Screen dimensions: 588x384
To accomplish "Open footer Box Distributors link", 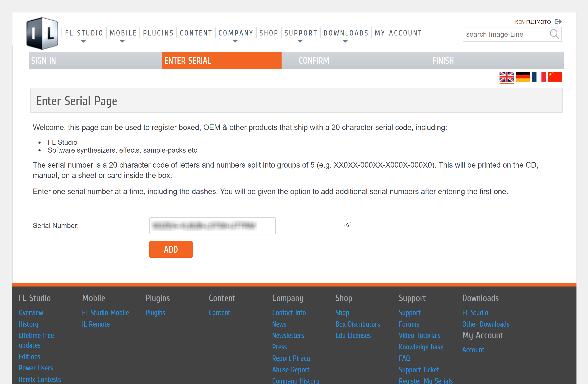I will pyautogui.click(x=358, y=324).
